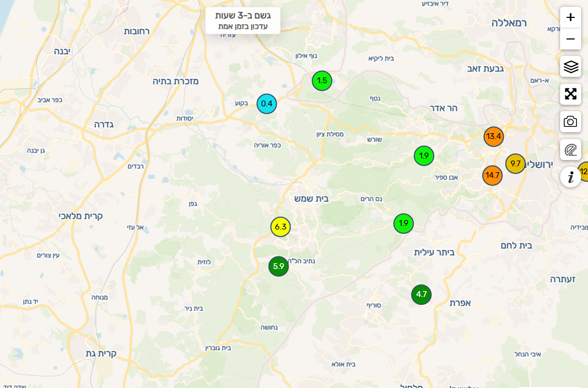Select the green 1.5 rain station marker
Viewport: 588px width, 388px height.
322,81
